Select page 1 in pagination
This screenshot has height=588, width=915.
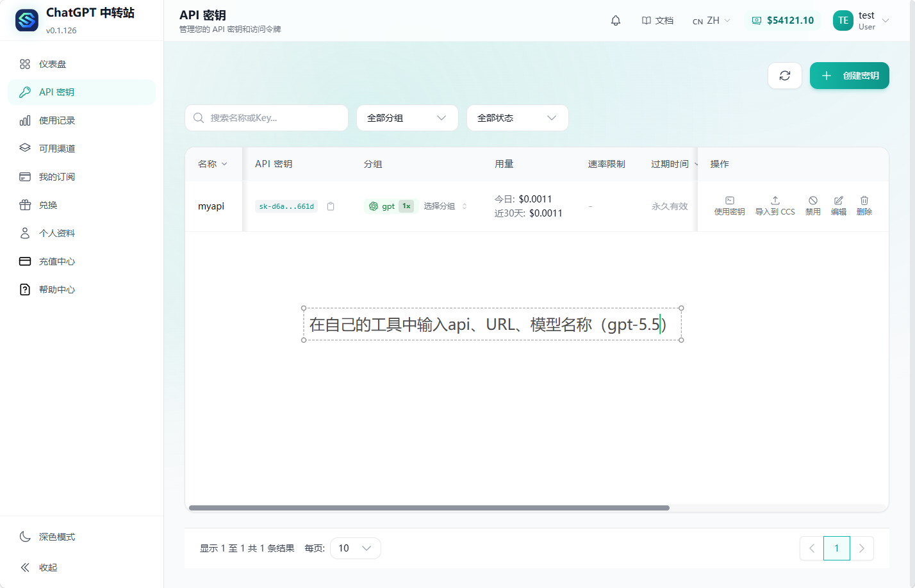[837, 548]
